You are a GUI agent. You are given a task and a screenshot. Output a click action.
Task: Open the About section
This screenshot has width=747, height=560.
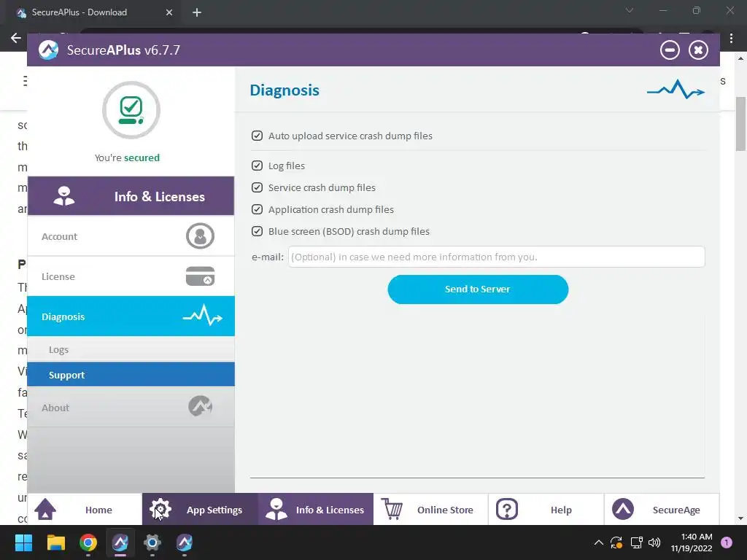pyautogui.click(x=131, y=407)
